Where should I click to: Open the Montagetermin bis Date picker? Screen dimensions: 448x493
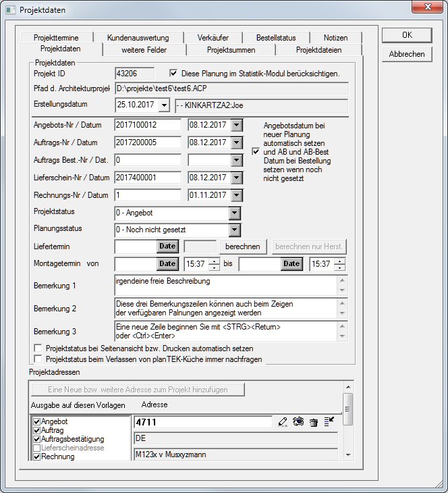[291, 263]
